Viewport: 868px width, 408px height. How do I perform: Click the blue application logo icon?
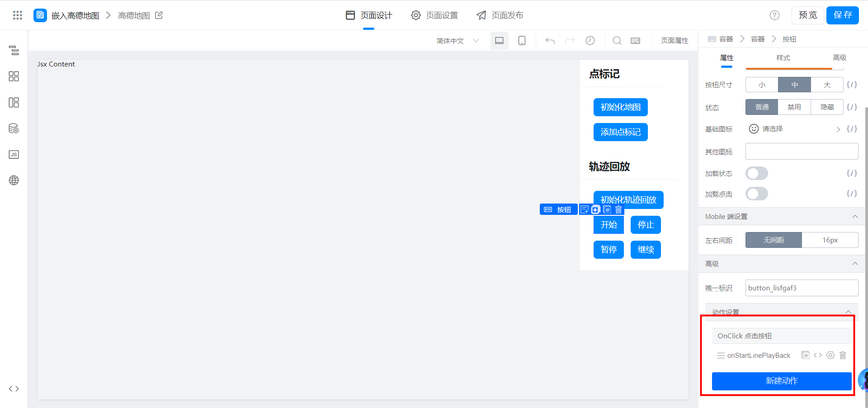click(40, 15)
